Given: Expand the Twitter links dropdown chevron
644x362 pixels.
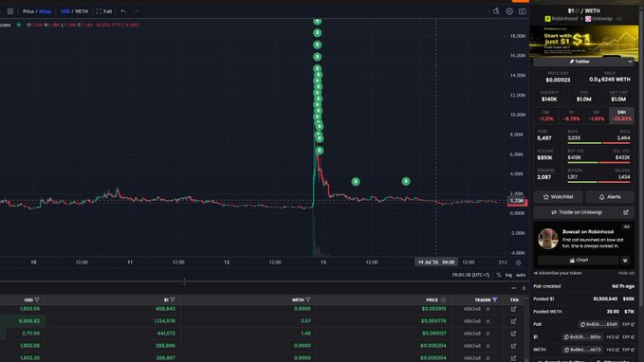Looking at the screenshot, I should [630, 62].
